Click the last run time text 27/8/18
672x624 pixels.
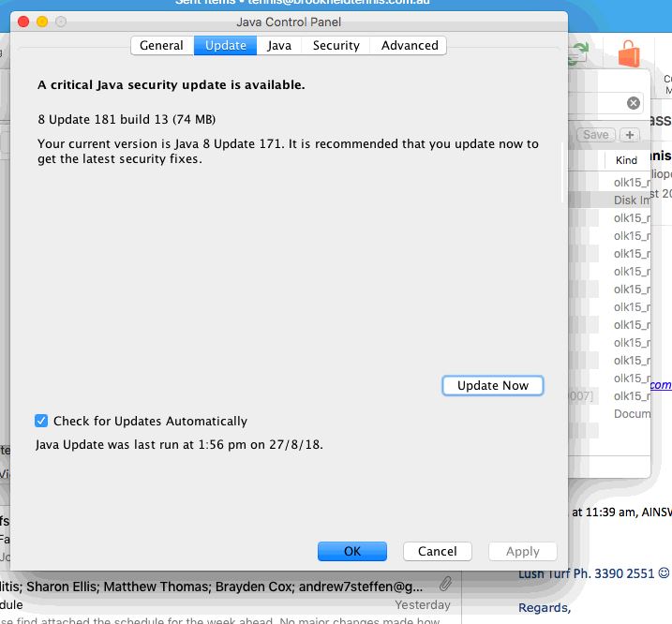tap(295, 444)
